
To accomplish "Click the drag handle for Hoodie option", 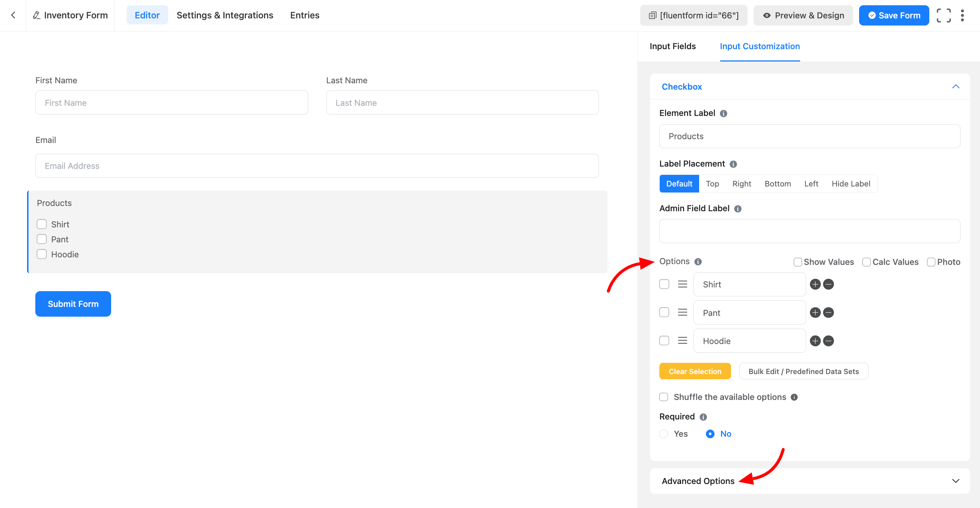I will coord(683,341).
